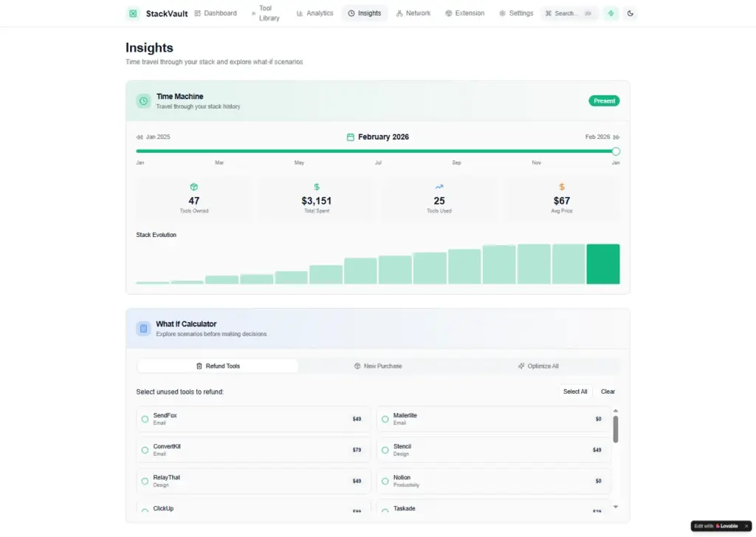Open the Time Machine clock icon
Image resolution: width=756 pixels, height=537 pixels.
tap(143, 100)
